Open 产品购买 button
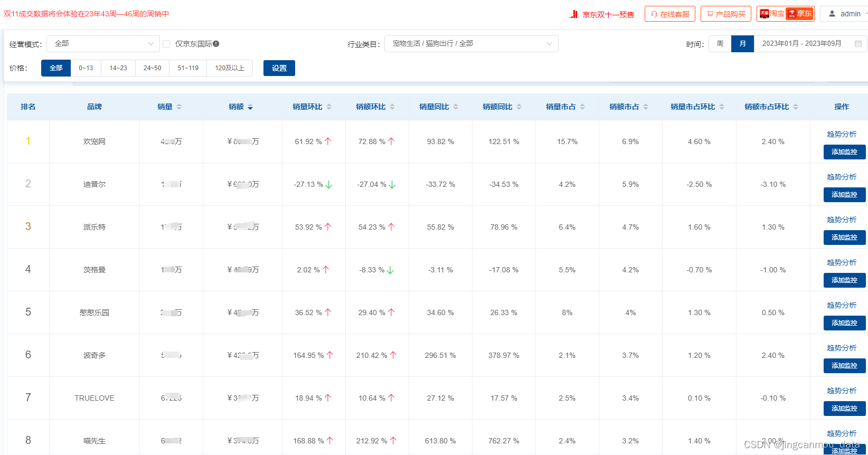Screen dimensions: 868x455 click(x=726, y=14)
